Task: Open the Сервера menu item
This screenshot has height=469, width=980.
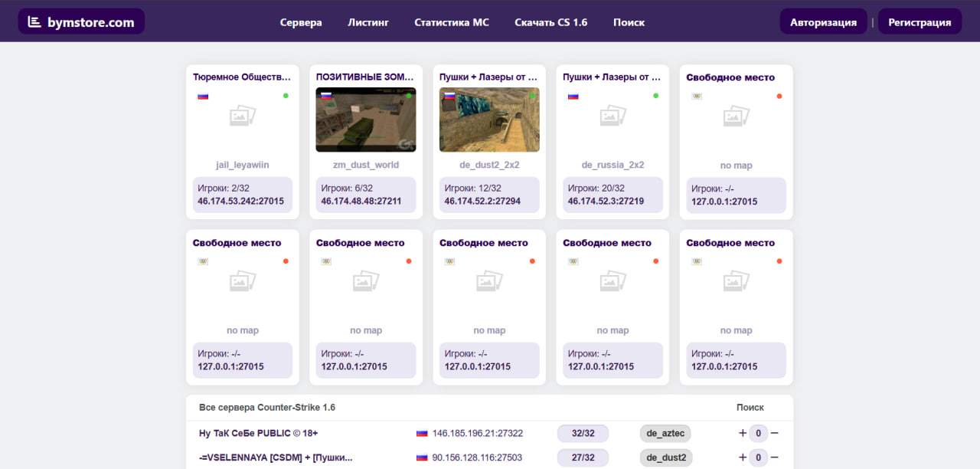Action: [301, 22]
